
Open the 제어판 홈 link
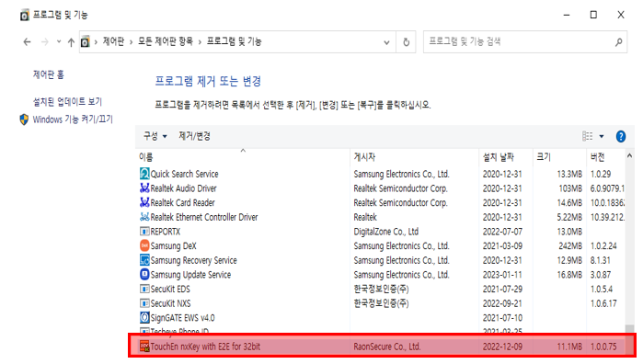[49, 74]
